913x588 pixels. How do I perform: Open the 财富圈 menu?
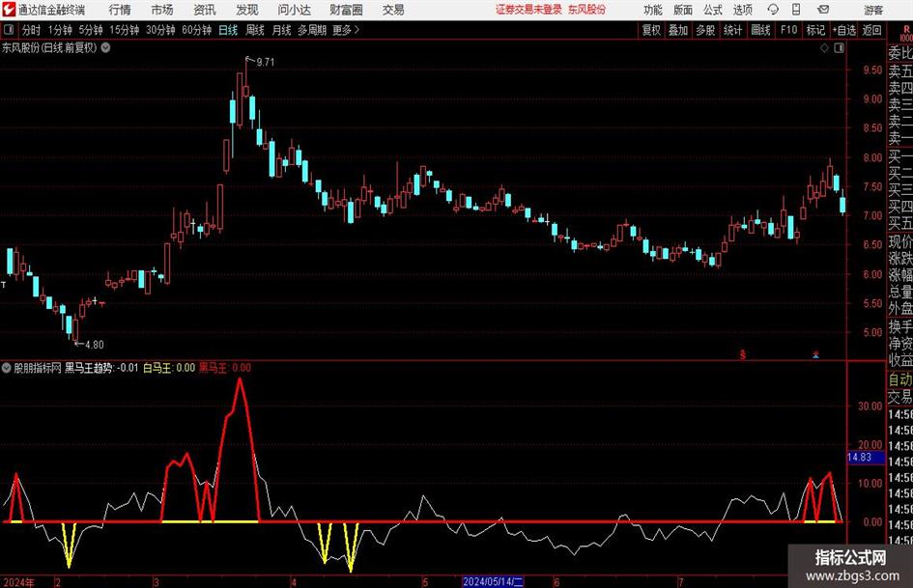pos(346,10)
